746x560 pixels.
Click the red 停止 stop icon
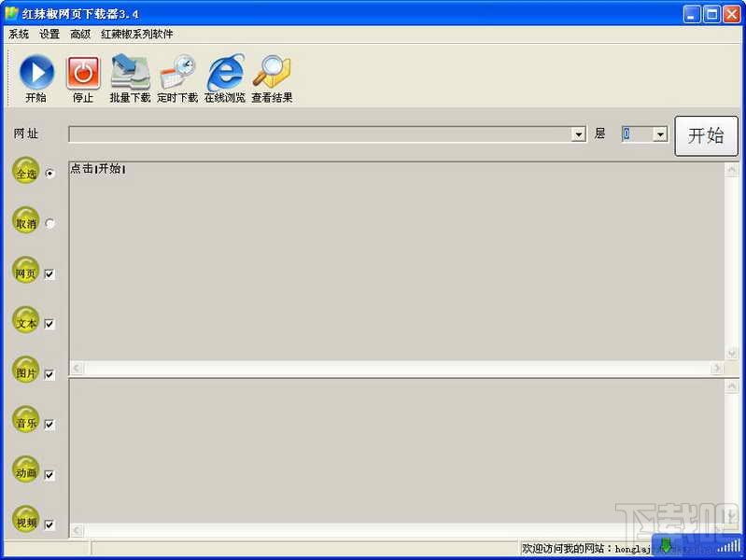[x=83, y=74]
